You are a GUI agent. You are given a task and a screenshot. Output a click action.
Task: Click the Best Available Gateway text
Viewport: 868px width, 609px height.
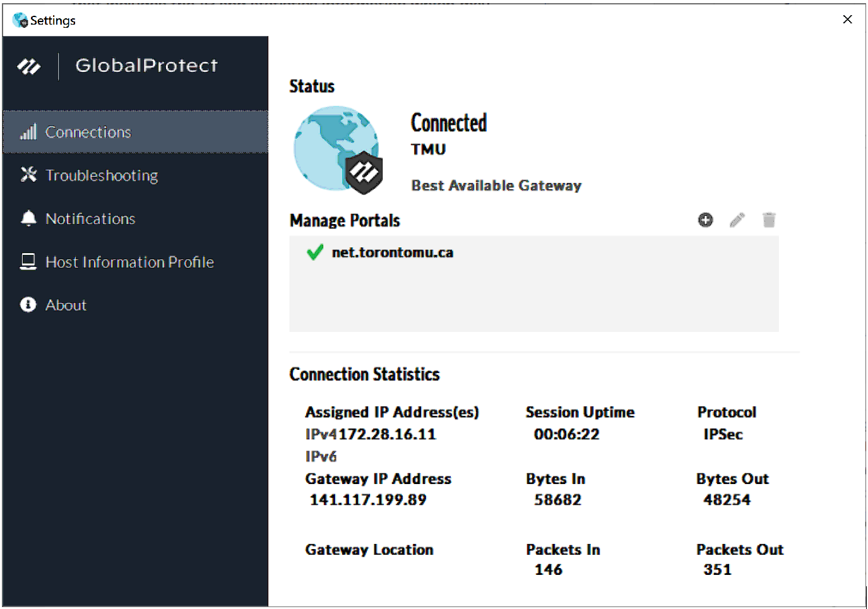pyautogui.click(x=496, y=186)
